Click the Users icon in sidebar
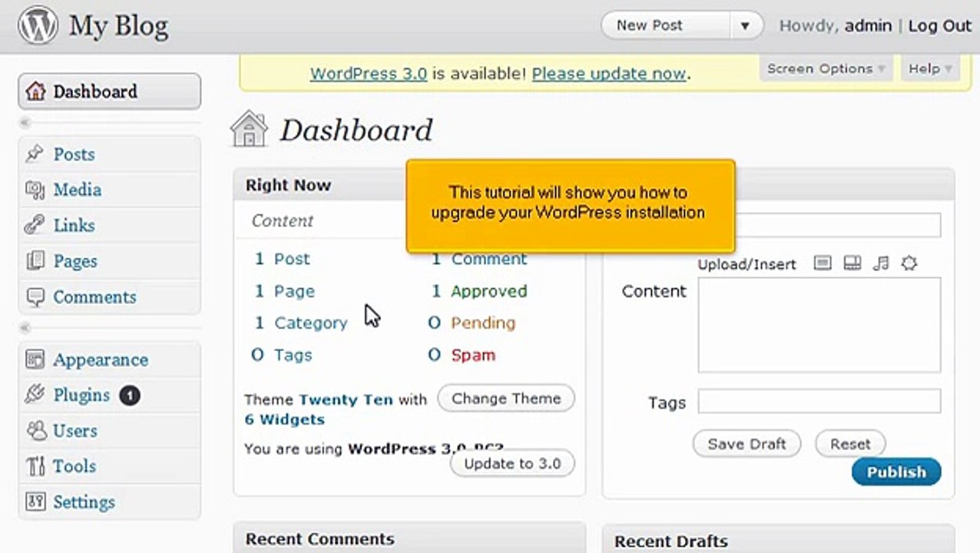The height and width of the screenshot is (553, 980). point(35,431)
